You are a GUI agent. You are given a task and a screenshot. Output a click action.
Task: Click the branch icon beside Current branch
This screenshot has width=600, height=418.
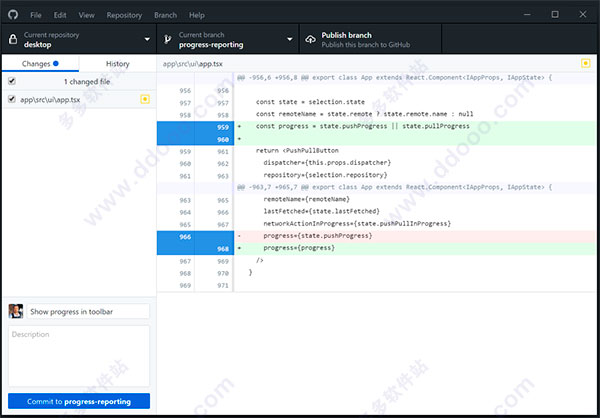168,39
